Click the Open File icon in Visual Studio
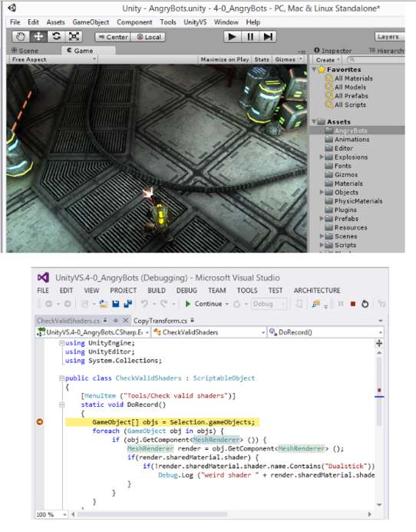Viewport: 416px width, 532px height. [103, 304]
